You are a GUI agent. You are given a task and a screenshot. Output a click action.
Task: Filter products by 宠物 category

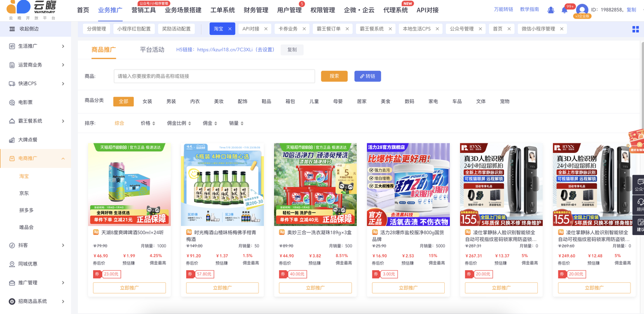tap(505, 101)
